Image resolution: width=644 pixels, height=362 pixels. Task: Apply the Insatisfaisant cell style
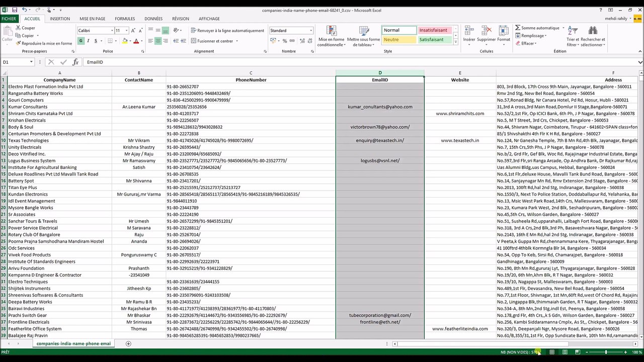[435, 30]
